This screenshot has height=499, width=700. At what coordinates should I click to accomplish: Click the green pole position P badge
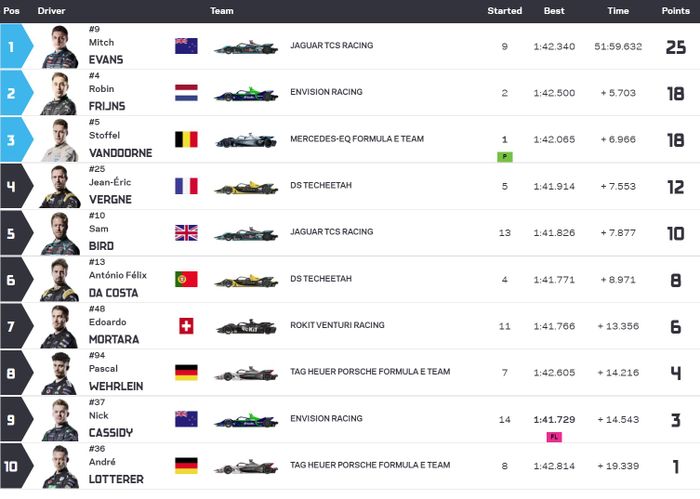504,157
